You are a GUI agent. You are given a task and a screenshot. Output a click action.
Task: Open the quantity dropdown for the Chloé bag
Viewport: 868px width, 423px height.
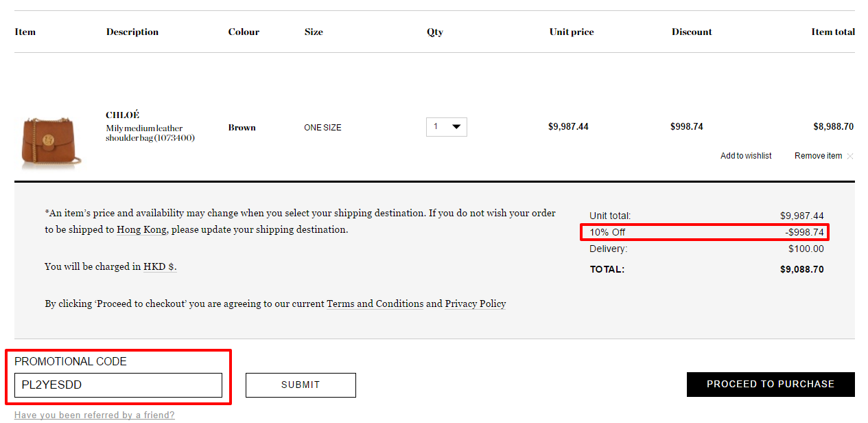click(446, 127)
